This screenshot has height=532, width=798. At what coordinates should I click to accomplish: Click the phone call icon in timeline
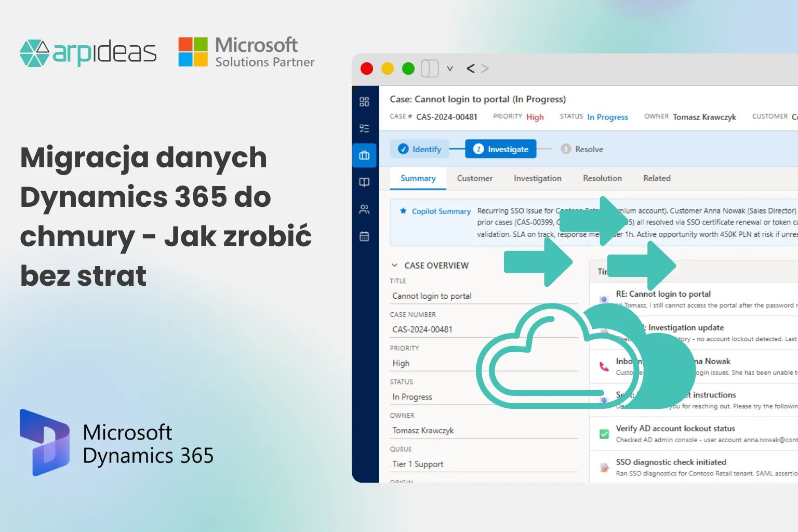[604, 367]
